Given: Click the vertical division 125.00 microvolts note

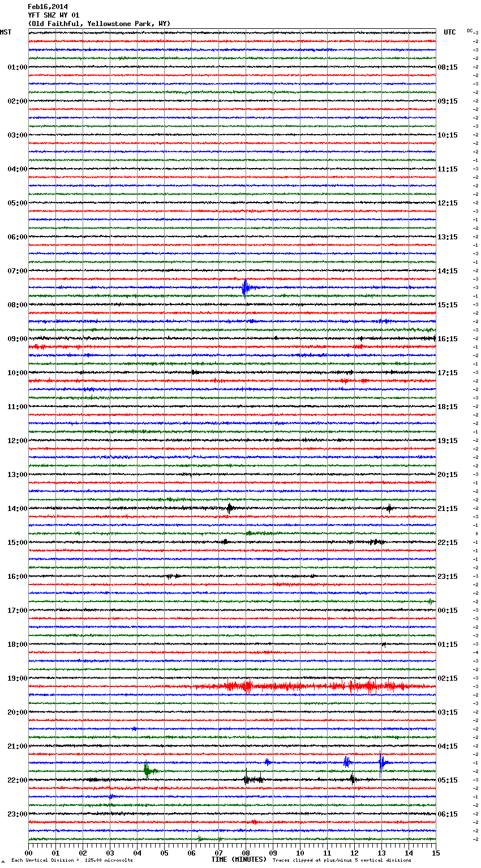Looking at the screenshot, I should pos(72,861).
